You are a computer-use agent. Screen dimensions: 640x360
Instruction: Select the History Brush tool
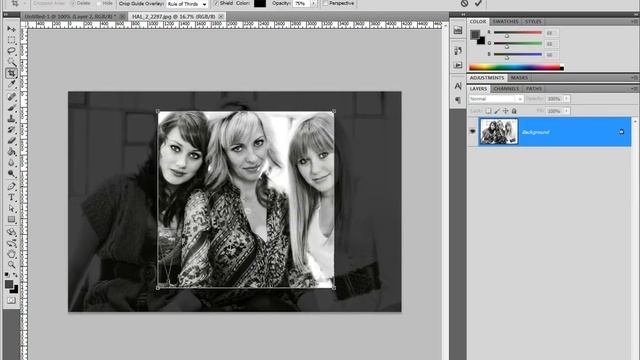click(11, 130)
